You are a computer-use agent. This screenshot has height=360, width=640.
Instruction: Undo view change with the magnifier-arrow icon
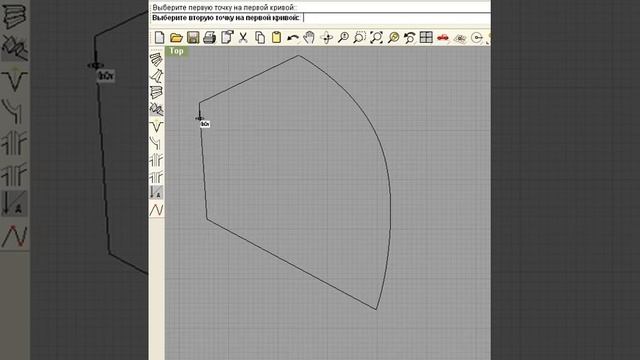coord(409,38)
